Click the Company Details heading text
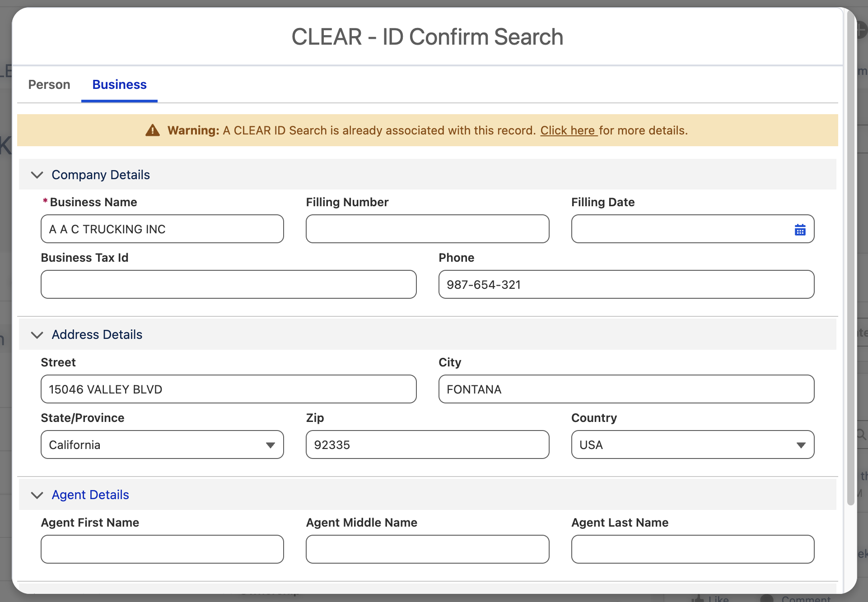Image resolution: width=868 pixels, height=602 pixels. [101, 175]
